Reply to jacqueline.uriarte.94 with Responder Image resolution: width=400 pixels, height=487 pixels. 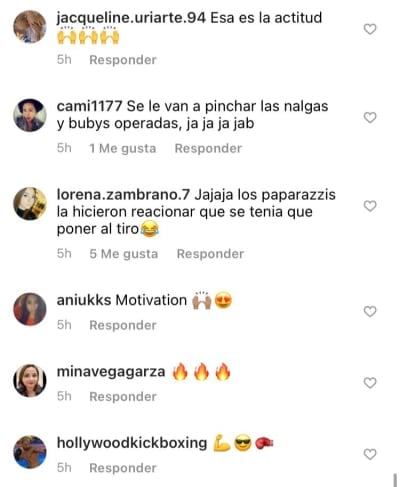tap(123, 60)
